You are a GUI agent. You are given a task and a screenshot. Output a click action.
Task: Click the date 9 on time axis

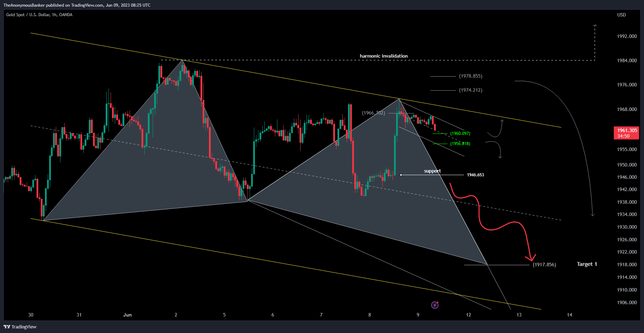[418, 315]
